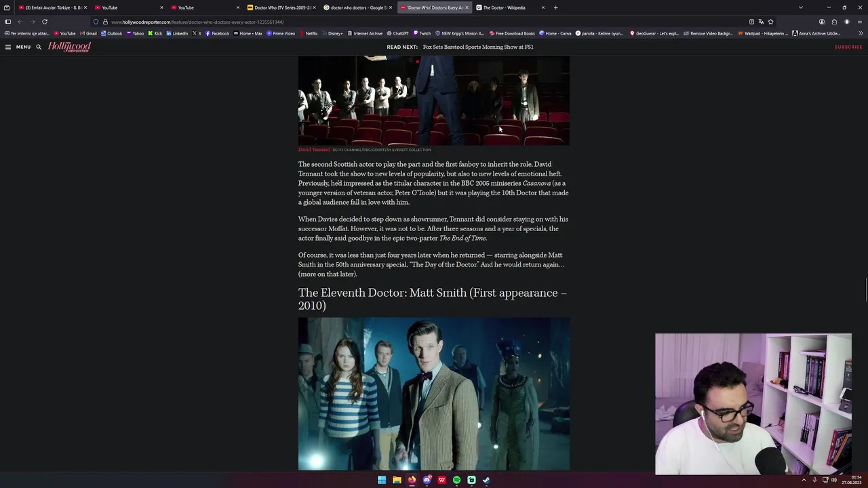Open the Prime Video bookmark
The width and height of the screenshot is (868, 488).
pos(281,33)
